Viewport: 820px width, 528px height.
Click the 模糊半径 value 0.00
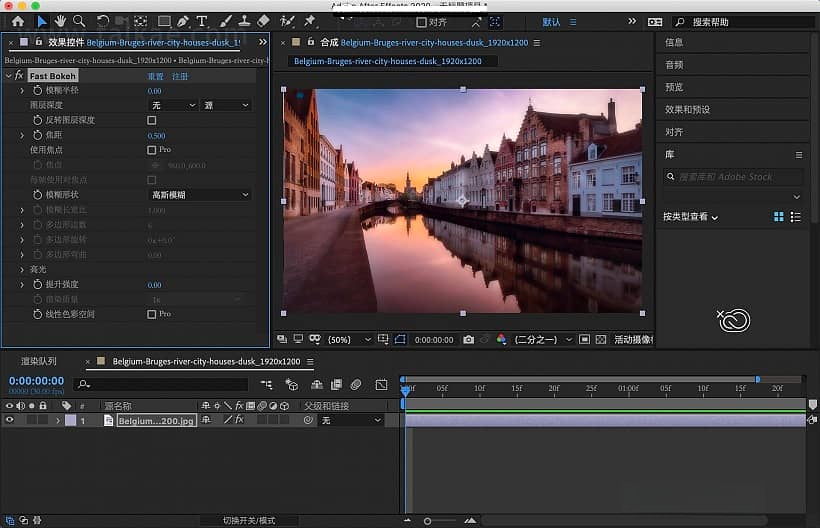[154, 91]
